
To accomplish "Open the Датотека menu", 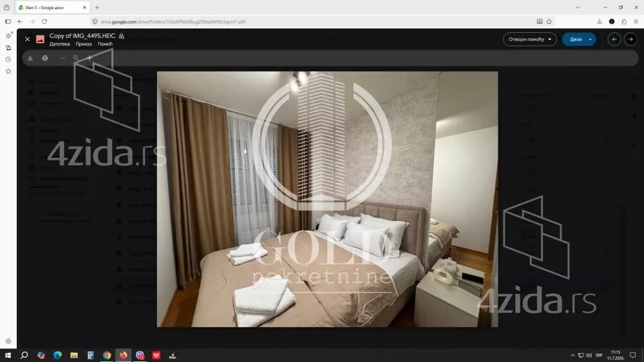I will pos(59,44).
